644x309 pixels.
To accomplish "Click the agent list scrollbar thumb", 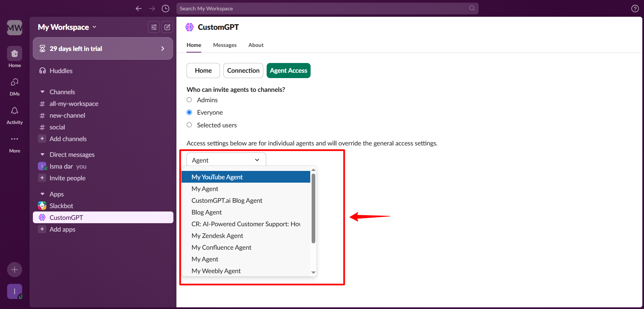I will (x=313, y=208).
